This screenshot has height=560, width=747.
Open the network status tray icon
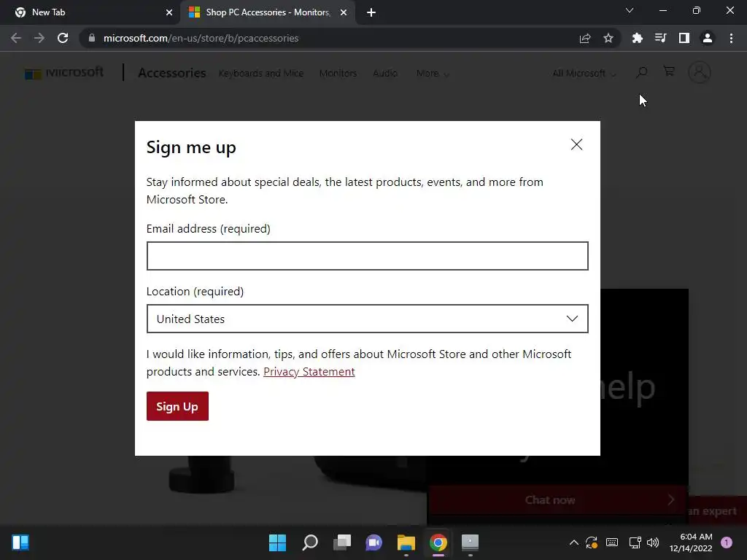635,542
